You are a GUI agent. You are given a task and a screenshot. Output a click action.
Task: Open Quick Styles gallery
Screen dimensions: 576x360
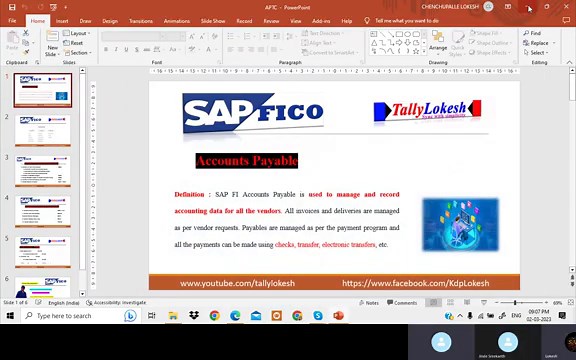[x=457, y=44]
